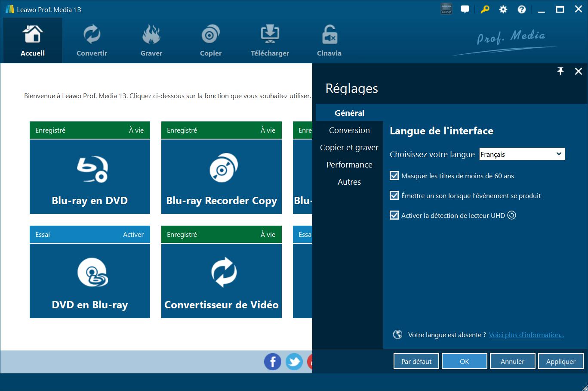Follow the Voici plus d'information link
588x391 pixels.
click(526, 335)
